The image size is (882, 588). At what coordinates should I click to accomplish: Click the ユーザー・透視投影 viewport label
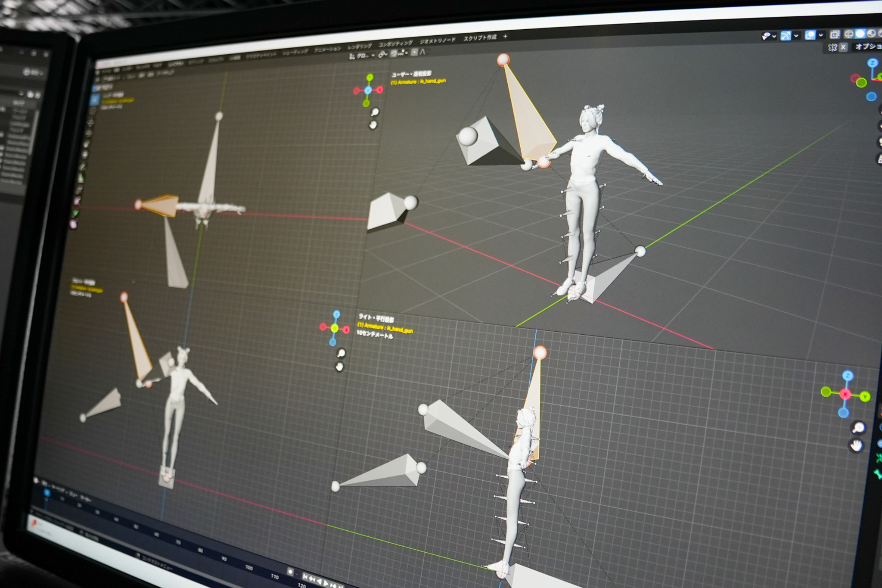tap(411, 74)
